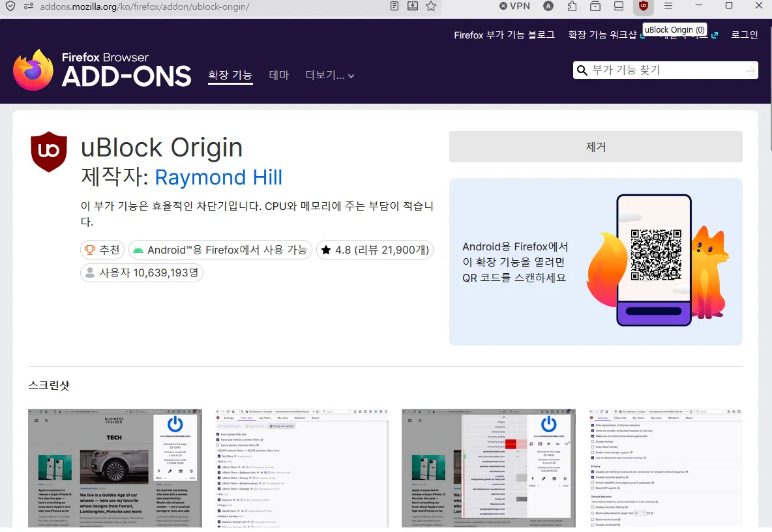Open author link 'Raymond Hill'

coord(218,178)
